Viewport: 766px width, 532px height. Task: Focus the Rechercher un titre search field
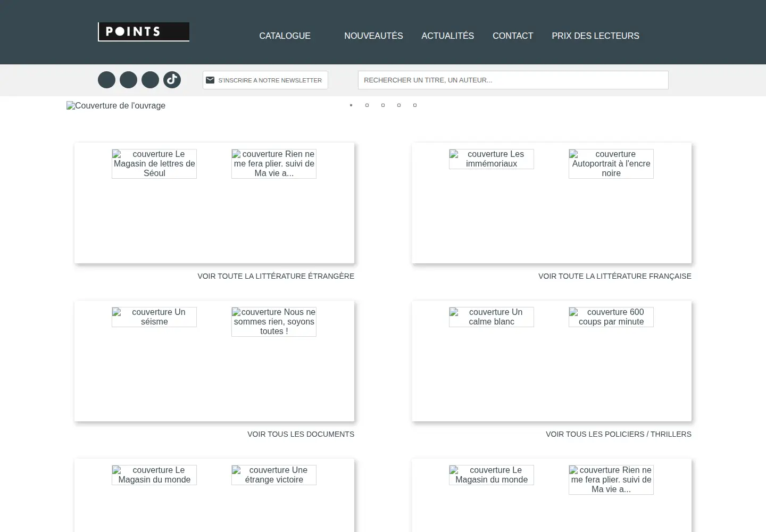(513, 80)
